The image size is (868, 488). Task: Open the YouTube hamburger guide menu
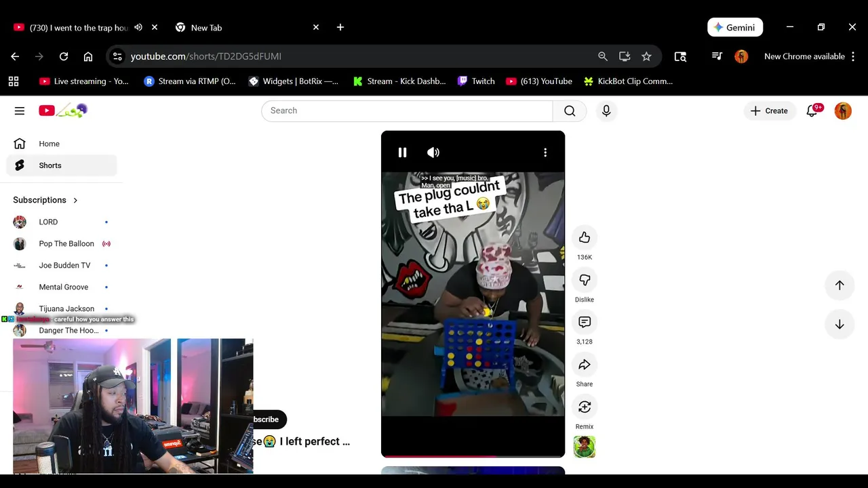click(x=20, y=110)
